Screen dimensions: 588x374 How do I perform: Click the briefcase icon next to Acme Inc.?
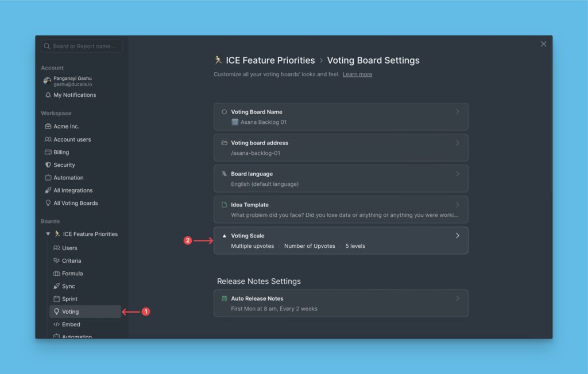48,126
